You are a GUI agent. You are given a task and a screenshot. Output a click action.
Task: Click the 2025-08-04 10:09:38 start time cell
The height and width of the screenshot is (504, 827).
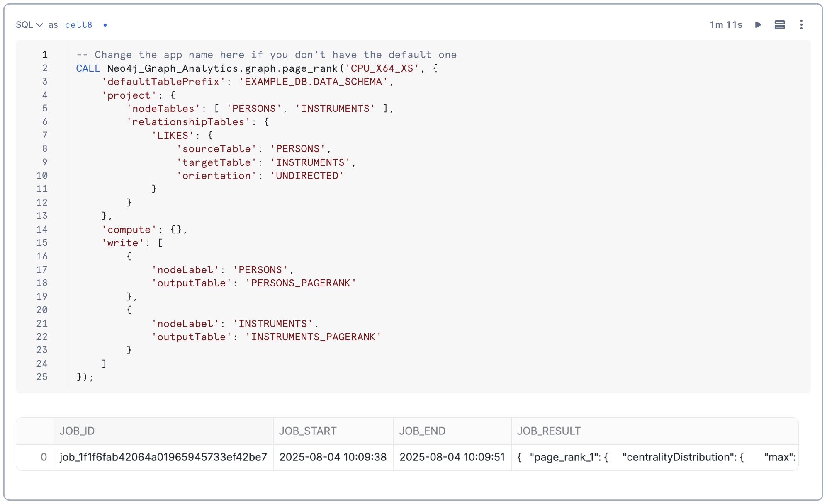[x=333, y=457]
